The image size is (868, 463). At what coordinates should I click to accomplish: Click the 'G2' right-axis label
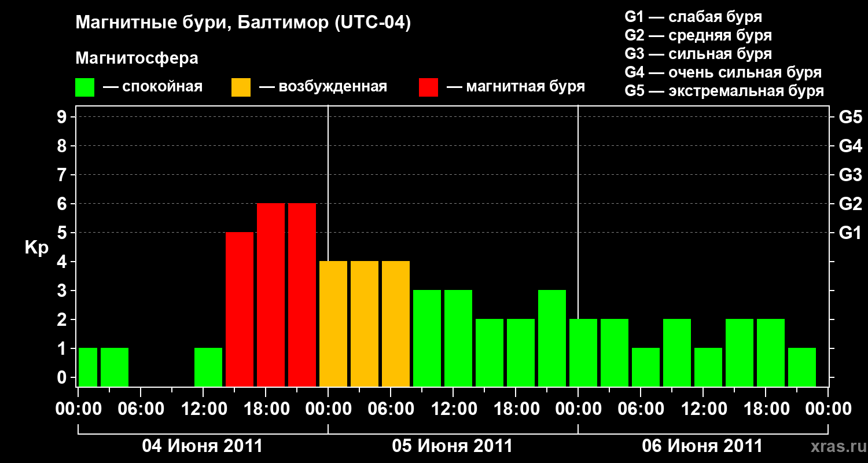pos(850,204)
